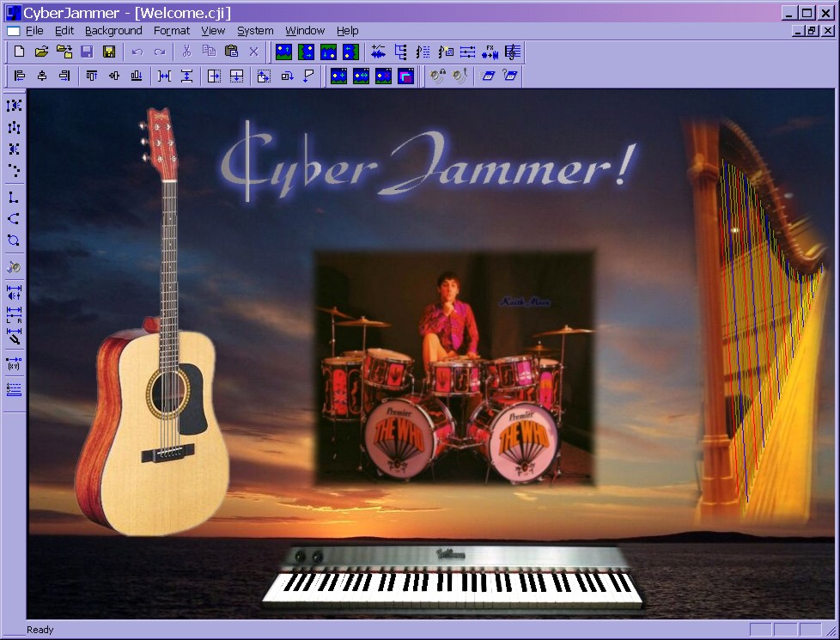Open the Format menu
Image resolution: width=840 pixels, height=640 pixels.
tap(172, 31)
